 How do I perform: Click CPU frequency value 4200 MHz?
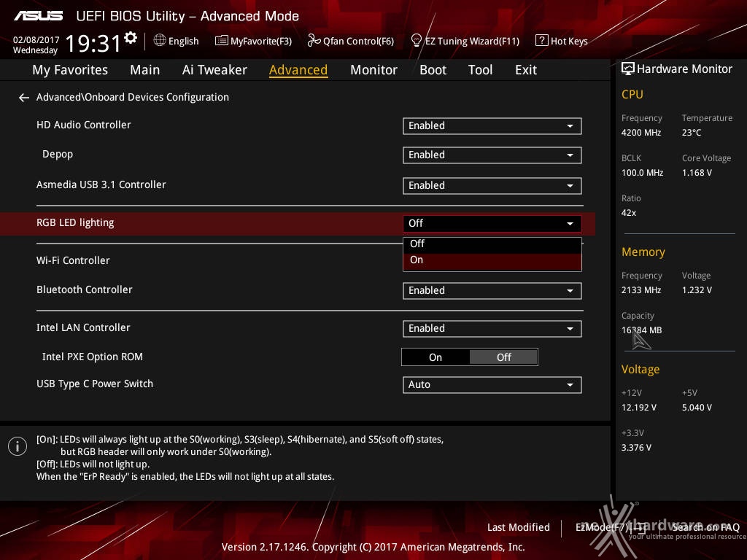coord(640,133)
